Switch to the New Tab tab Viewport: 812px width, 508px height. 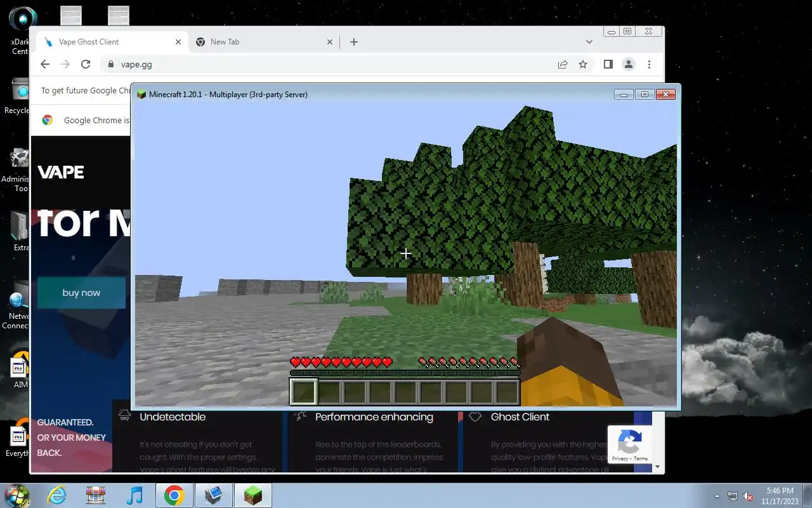tap(263, 42)
